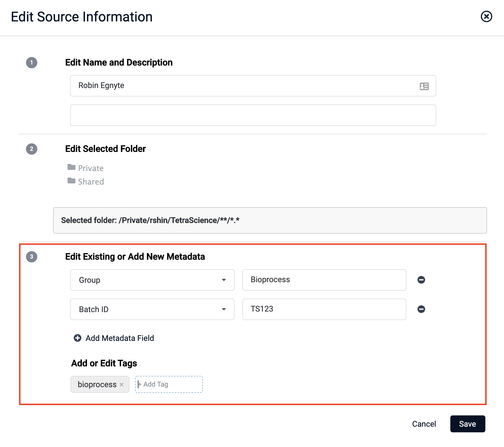Close the Edit Source Information dialog
The image size is (504, 447).
pyautogui.click(x=486, y=17)
